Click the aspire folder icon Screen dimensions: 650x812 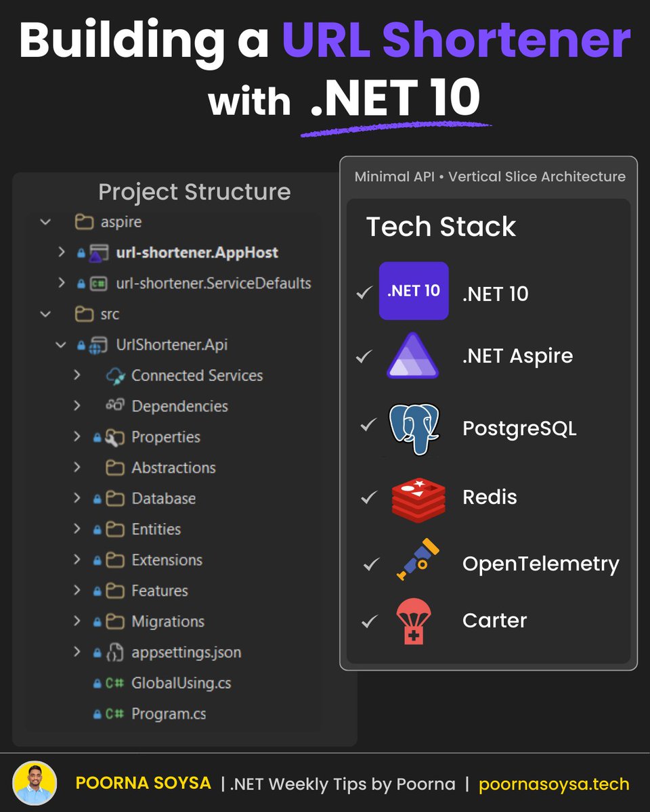click(x=84, y=222)
